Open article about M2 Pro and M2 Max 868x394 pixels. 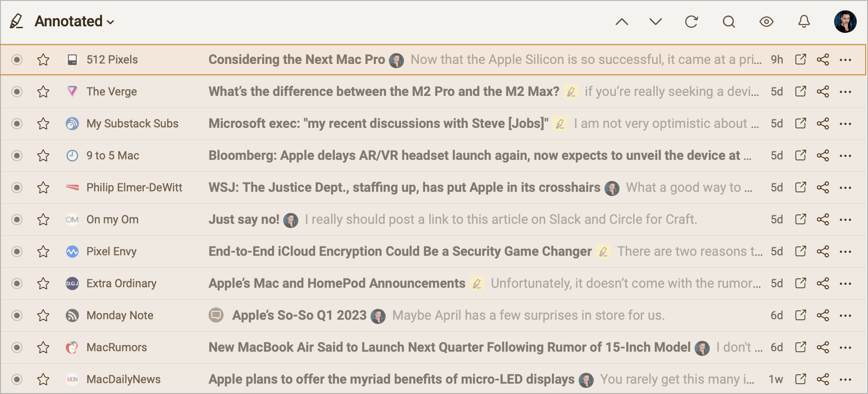point(384,91)
